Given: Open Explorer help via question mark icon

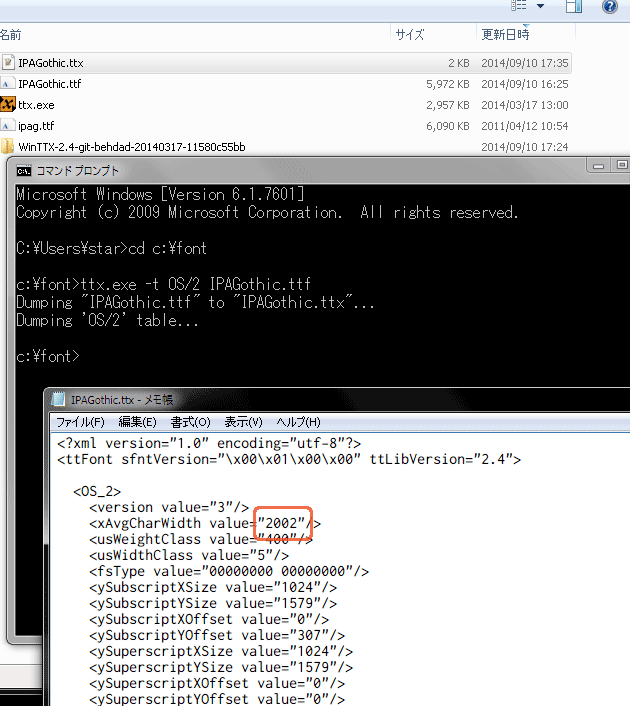Looking at the screenshot, I should pos(609,6).
